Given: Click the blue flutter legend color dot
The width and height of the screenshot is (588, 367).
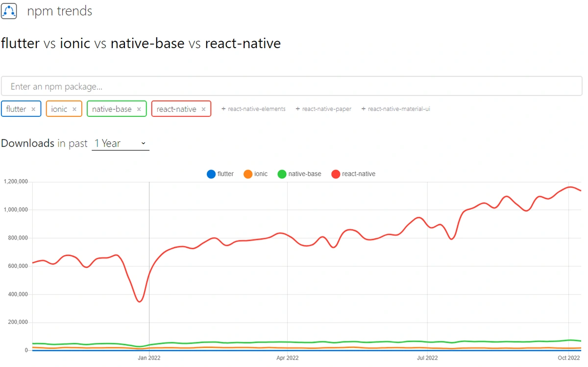Looking at the screenshot, I should tap(211, 174).
